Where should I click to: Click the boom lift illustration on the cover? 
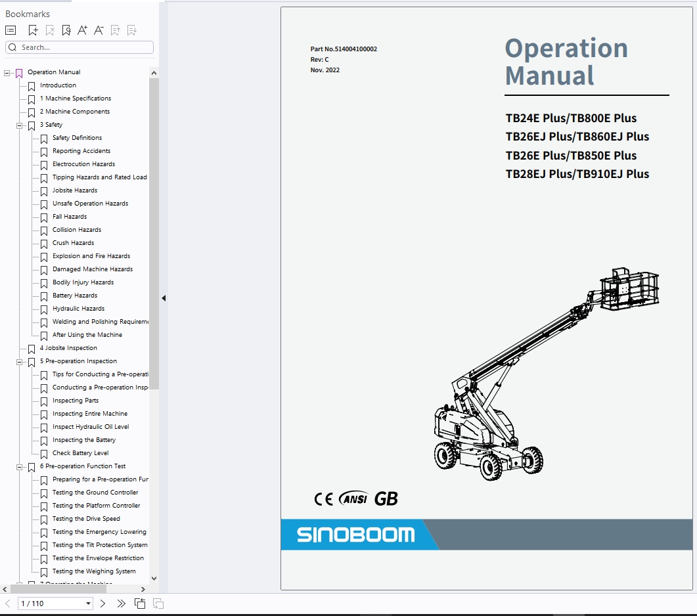pyautogui.click(x=547, y=374)
